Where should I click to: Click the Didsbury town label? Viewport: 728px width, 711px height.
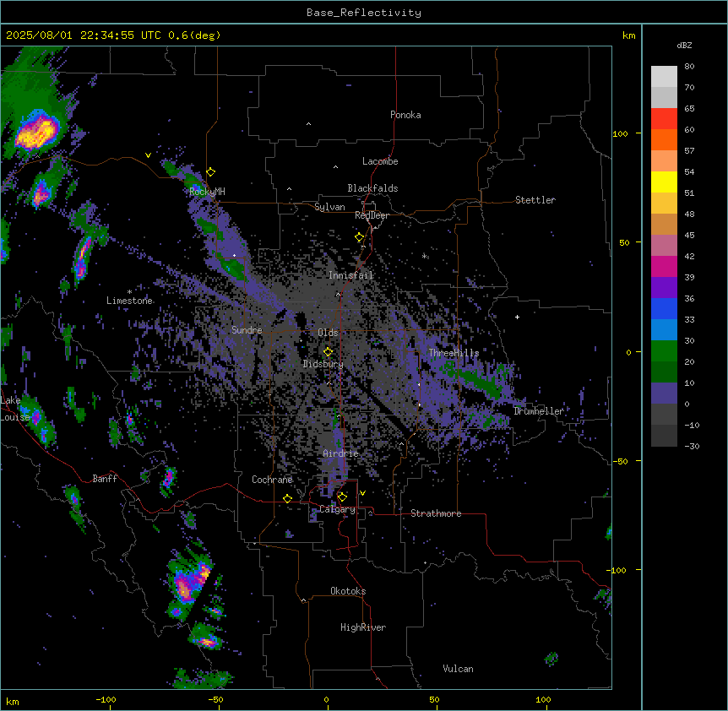[x=323, y=364]
